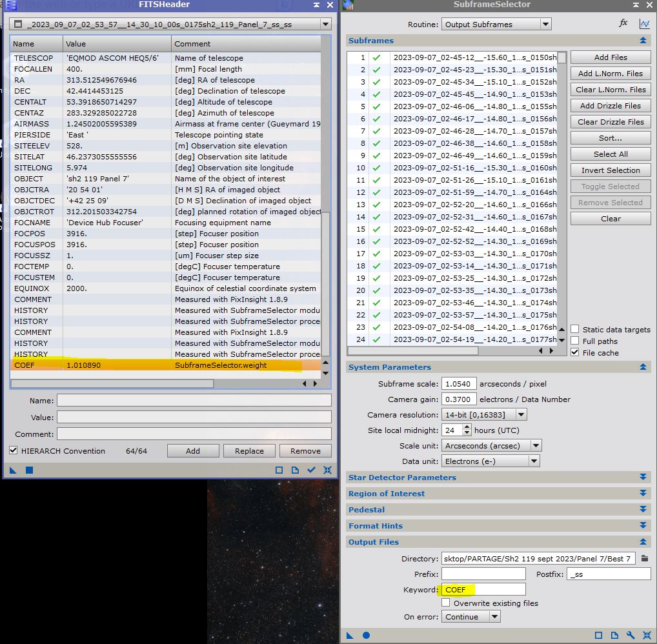The image size is (657, 644).
Task: Click the SubframeSelector new instance triangle icon
Action: [x=350, y=635]
